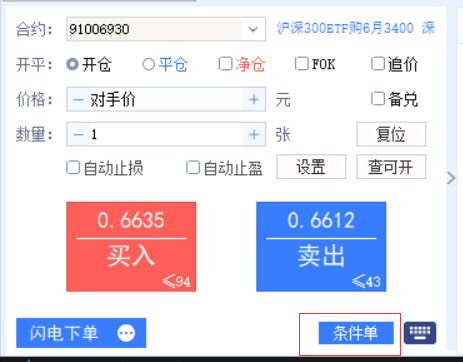Expand side panel with right chevron

(x=451, y=178)
